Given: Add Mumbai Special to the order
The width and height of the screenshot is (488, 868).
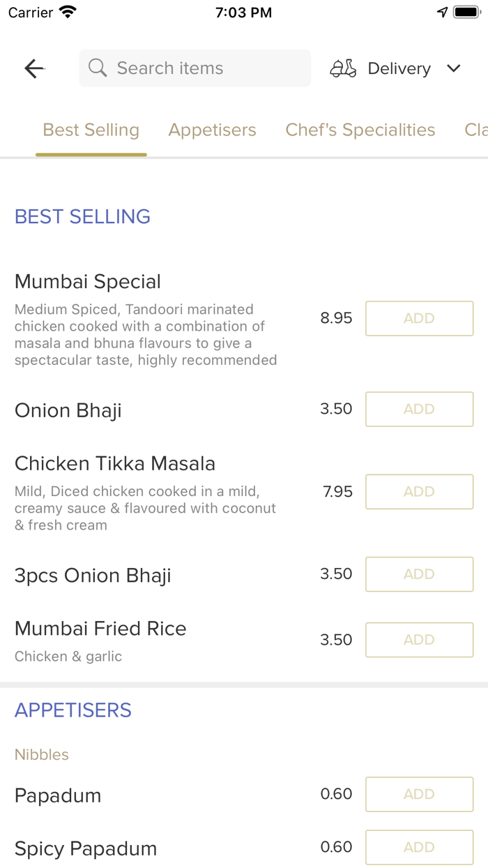Looking at the screenshot, I should pos(419,318).
